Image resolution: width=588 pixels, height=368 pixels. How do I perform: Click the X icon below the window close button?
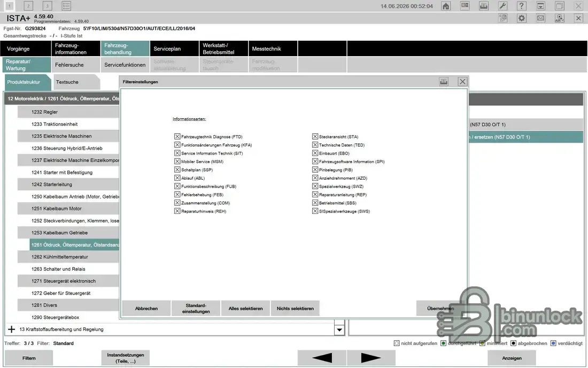point(578,18)
